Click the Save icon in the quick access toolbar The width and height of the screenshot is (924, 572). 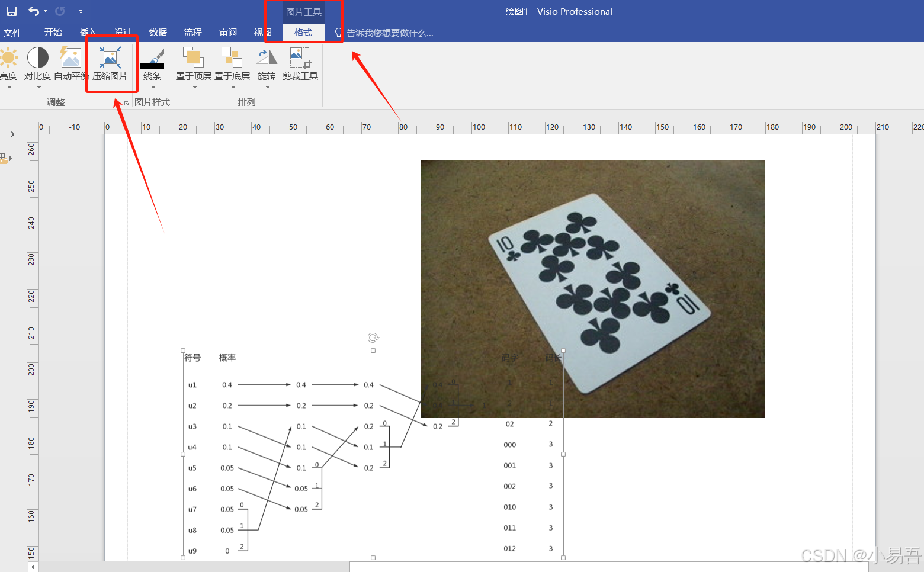pyautogui.click(x=12, y=11)
